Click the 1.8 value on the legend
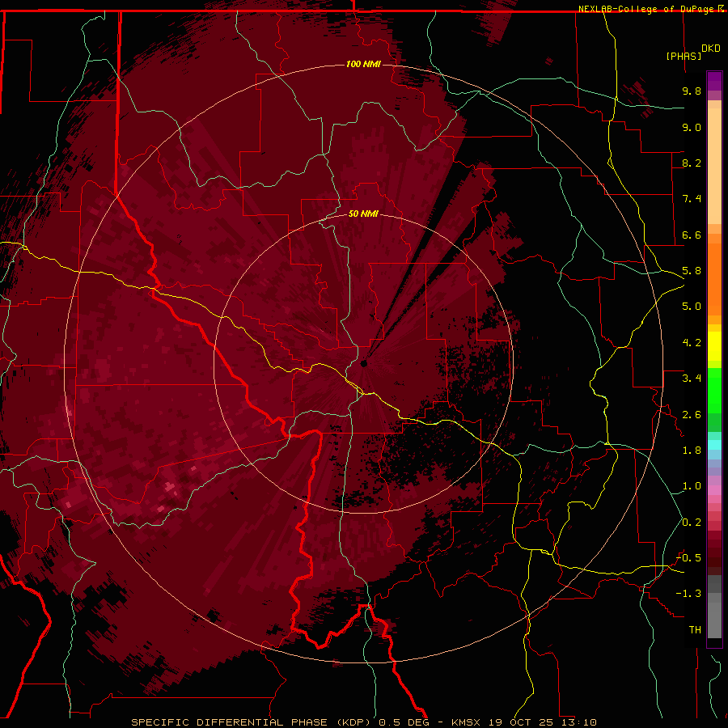728x728 pixels. tap(692, 451)
